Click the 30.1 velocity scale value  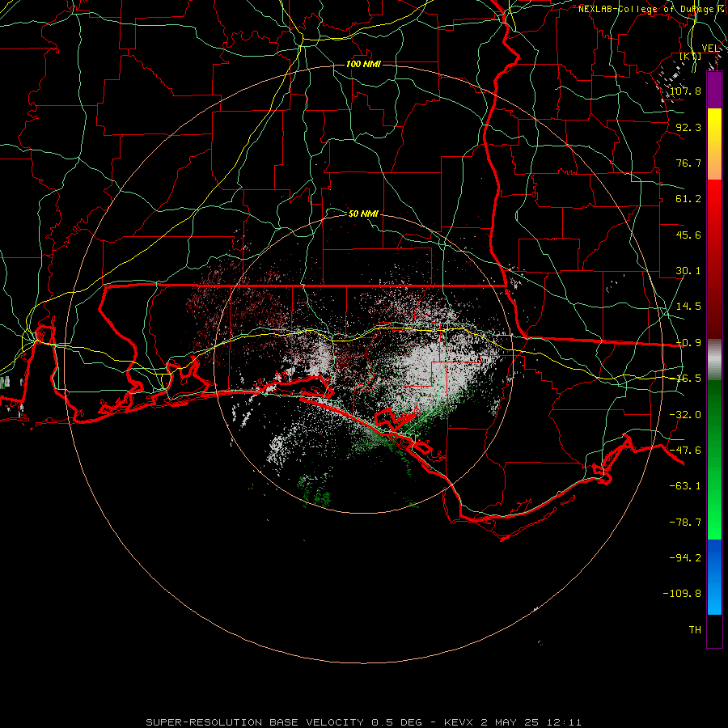[688, 271]
